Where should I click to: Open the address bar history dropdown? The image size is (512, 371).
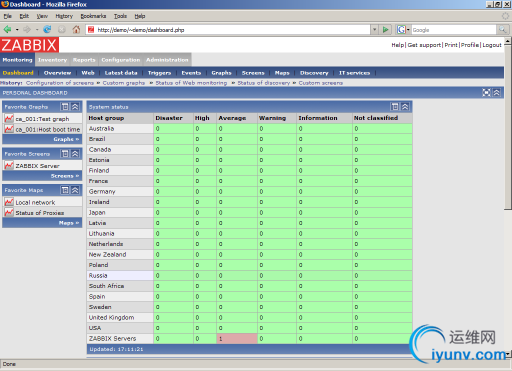pyautogui.click(x=375, y=30)
